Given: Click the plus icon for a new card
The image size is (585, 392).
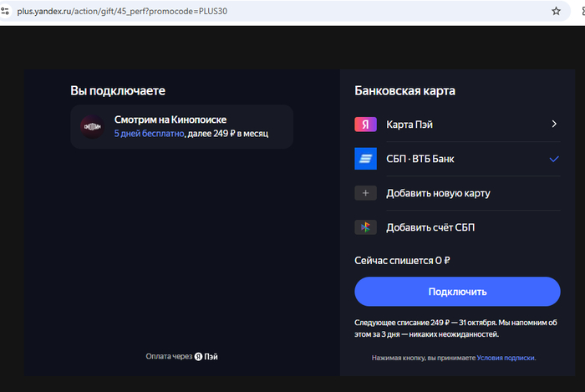Looking at the screenshot, I should tap(365, 193).
